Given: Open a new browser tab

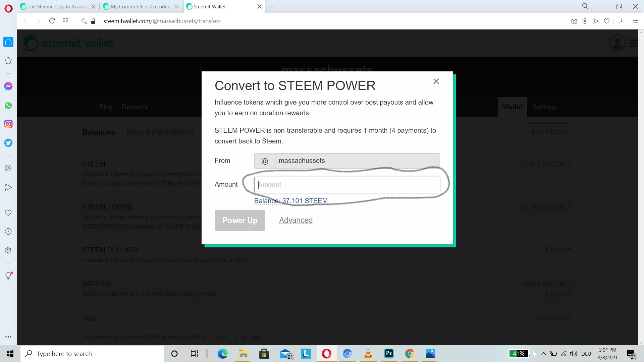Looking at the screenshot, I should coord(272,6).
